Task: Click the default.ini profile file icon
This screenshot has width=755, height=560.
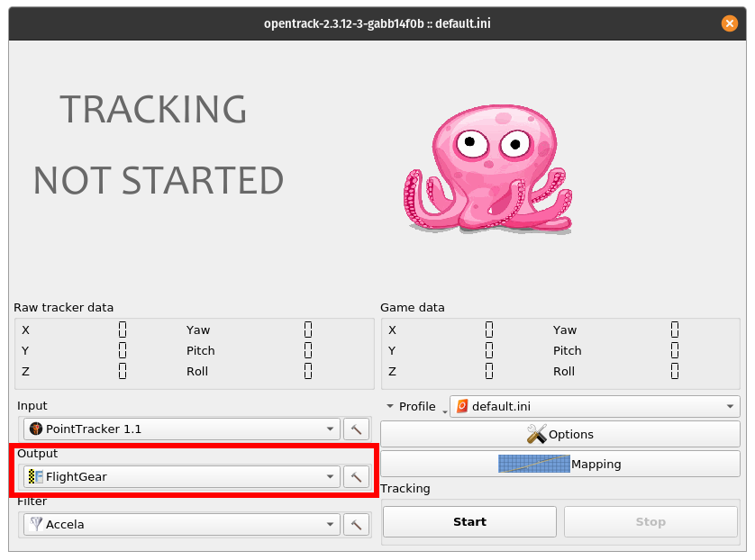Action: point(462,406)
